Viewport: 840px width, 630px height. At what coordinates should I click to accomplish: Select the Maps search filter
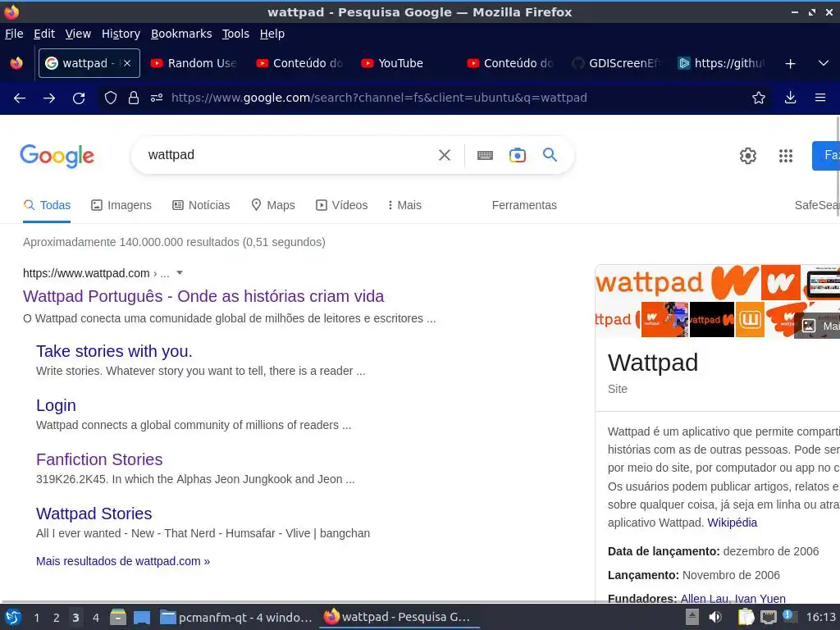coord(273,205)
